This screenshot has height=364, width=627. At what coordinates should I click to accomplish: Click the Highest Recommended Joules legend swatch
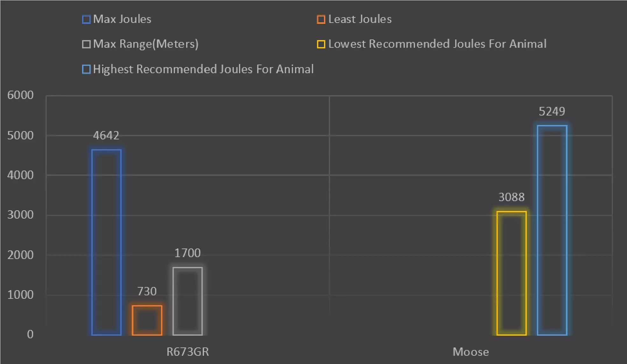pyautogui.click(x=86, y=69)
